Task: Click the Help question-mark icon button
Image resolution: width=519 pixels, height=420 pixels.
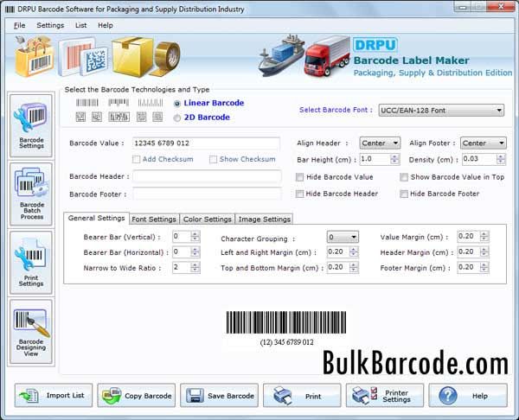Action: coord(468,395)
